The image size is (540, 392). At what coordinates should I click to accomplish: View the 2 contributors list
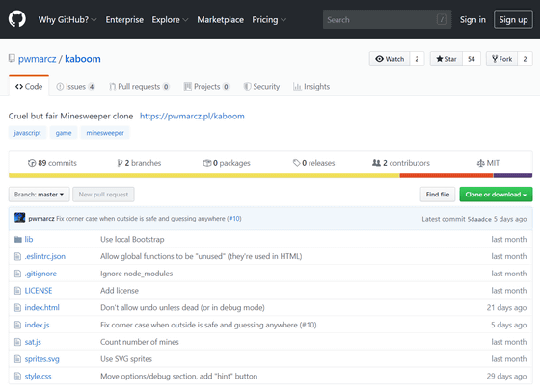tap(401, 163)
